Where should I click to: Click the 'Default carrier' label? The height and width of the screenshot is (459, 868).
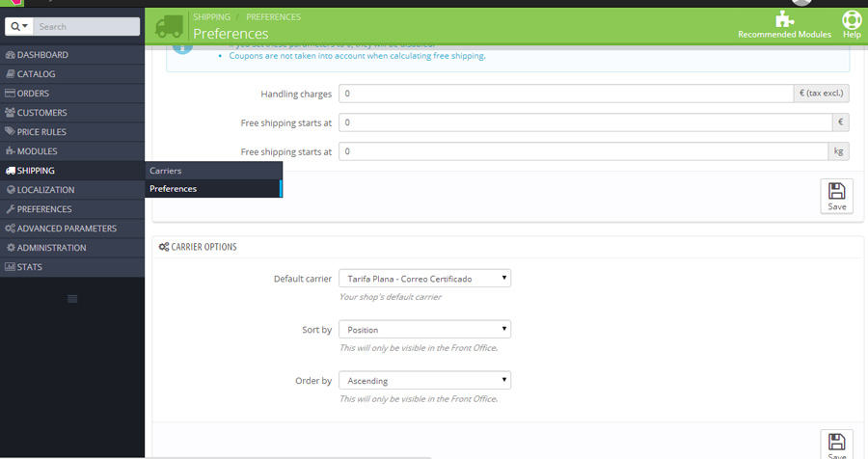tap(303, 279)
